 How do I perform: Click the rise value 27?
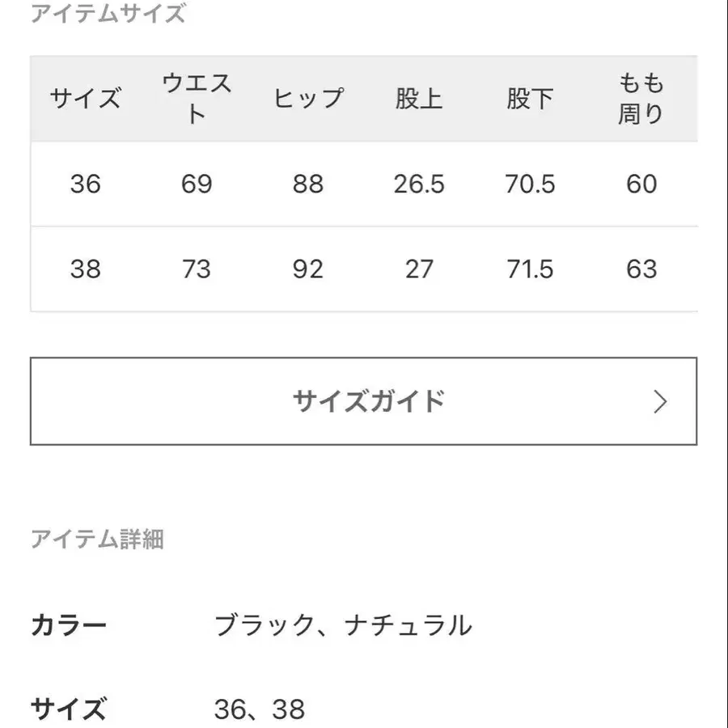tap(419, 269)
